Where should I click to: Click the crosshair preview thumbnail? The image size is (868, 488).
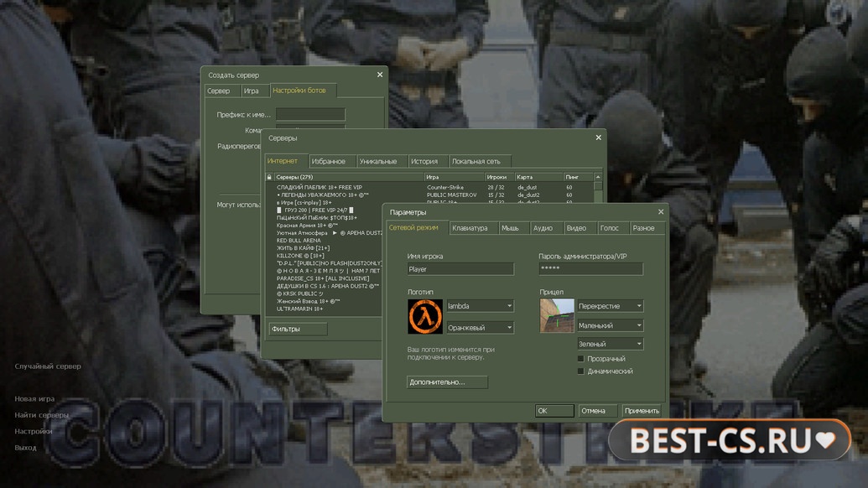(x=556, y=315)
